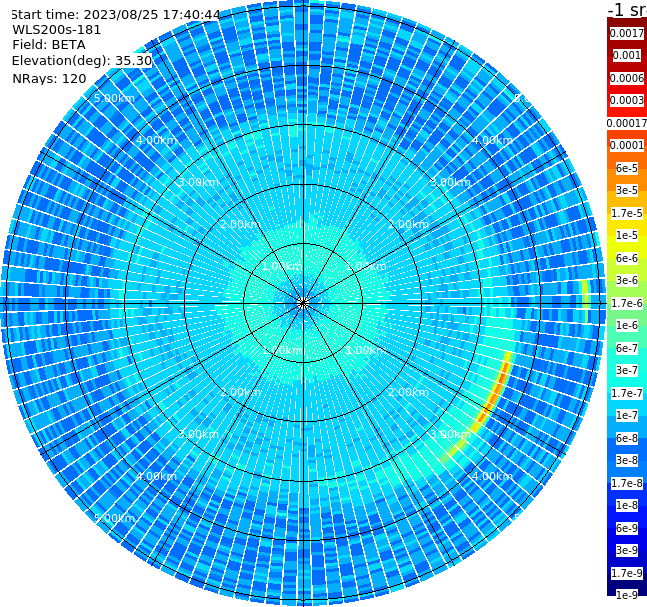Click the lidar origin at the plot center
Viewport: 647px width, 607px height.
point(303,304)
